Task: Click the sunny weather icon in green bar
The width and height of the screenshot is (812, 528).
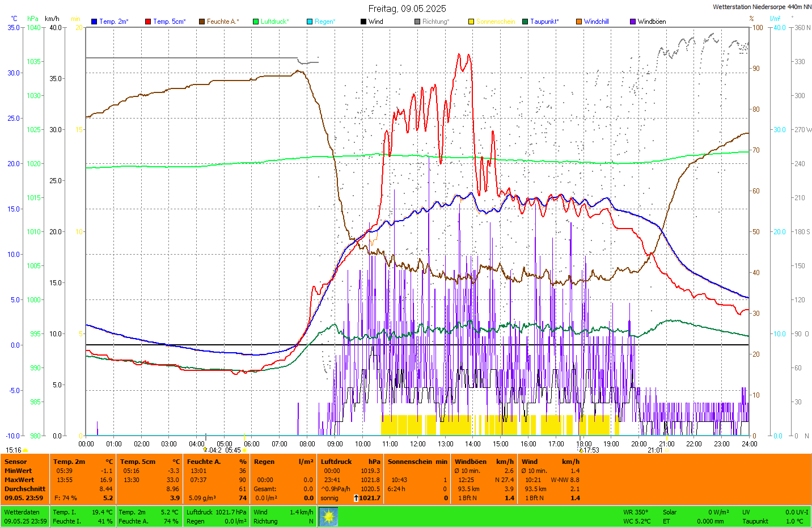Action: [x=328, y=517]
